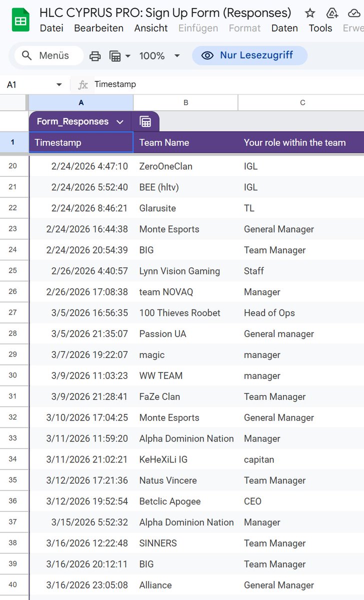Click the BEE (hltv) cell
The image size is (364, 600).
[185, 187]
